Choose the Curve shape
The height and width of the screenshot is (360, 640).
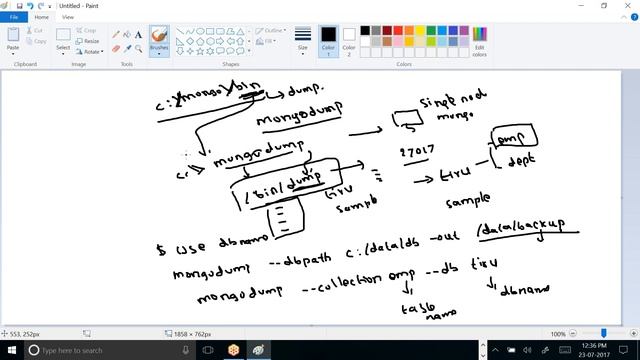coord(190,31)
